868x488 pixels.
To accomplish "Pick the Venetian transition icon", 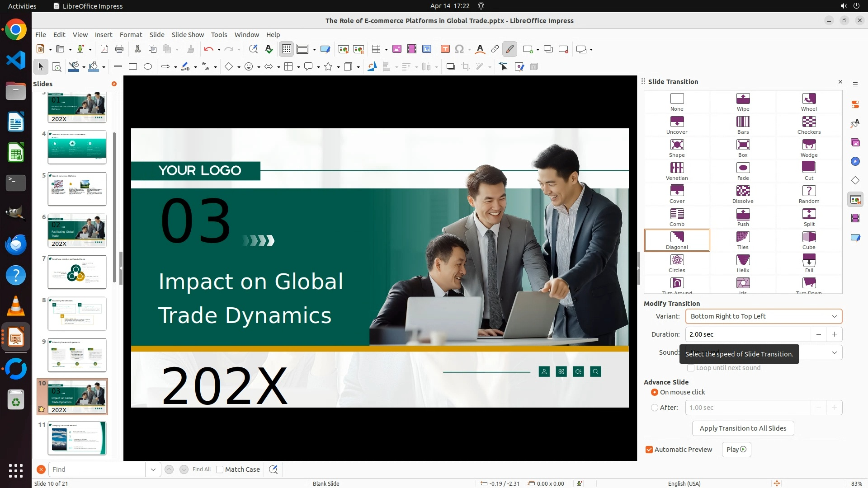I will [x=677, y=168].
